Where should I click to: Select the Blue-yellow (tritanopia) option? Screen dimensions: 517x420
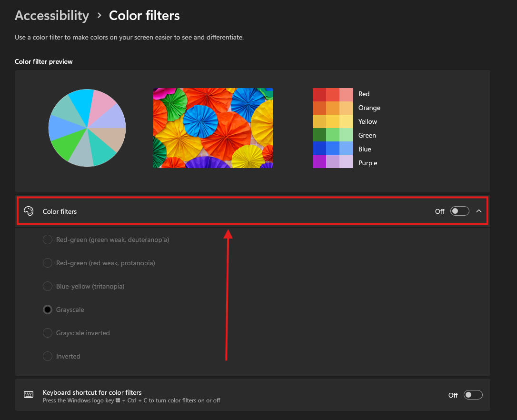(x=48, y=286)
